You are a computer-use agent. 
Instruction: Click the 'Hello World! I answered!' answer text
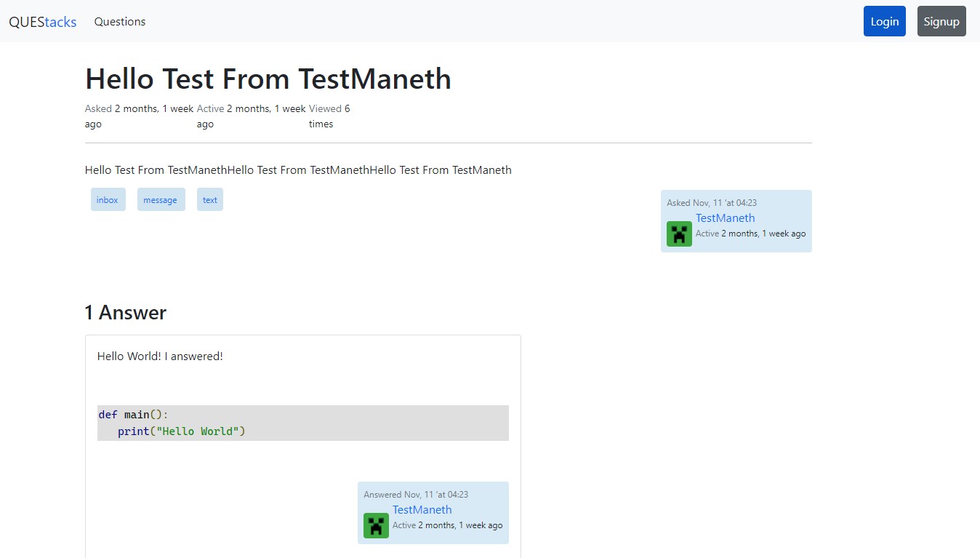(160, 356)
